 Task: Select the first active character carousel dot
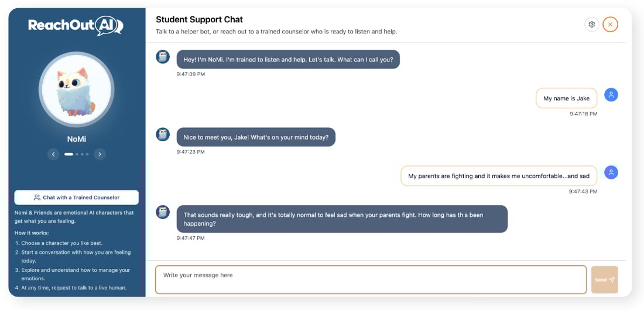coord(68,154)
